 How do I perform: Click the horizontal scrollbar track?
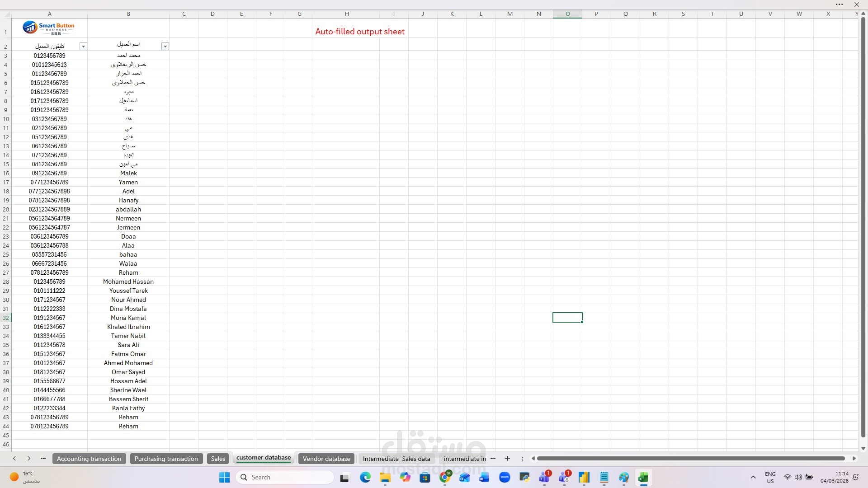click(691, 459)
